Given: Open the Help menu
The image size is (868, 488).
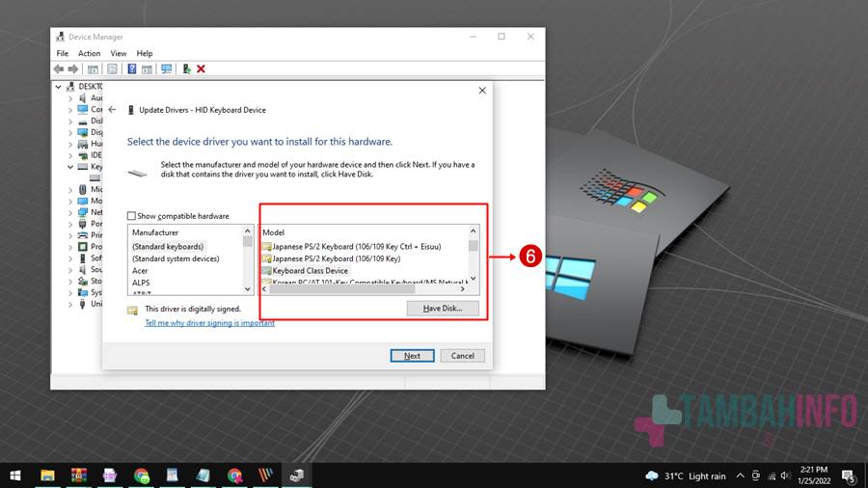Looking at the screenshot, I should tap(145, 53).
